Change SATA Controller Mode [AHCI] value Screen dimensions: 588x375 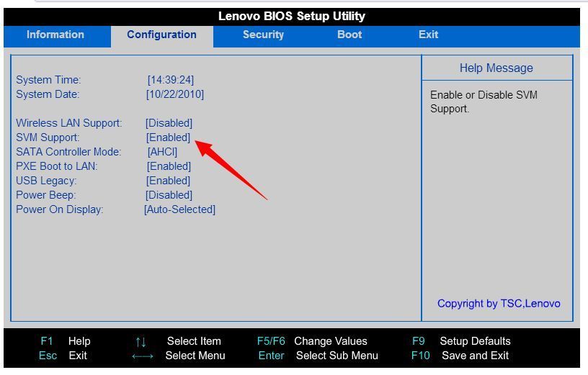162,152
